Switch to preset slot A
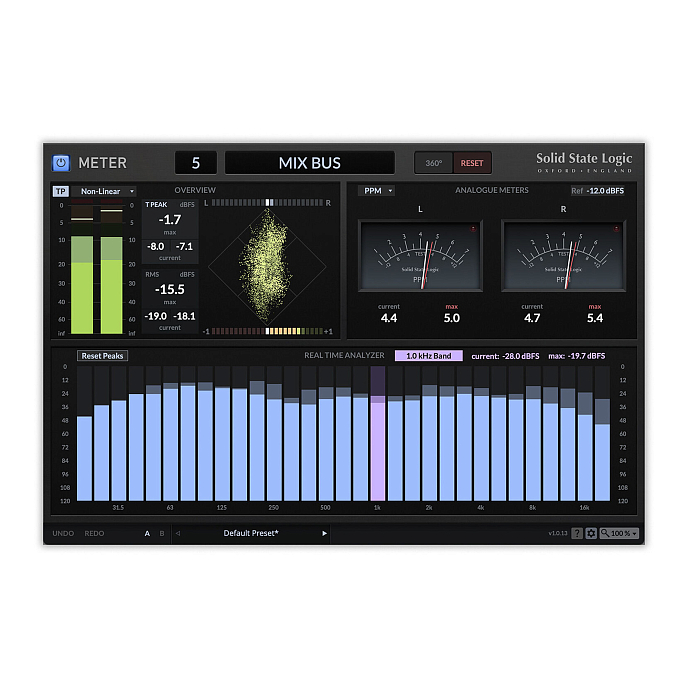This screenshot has height=688, width=688. click(147, 534)
